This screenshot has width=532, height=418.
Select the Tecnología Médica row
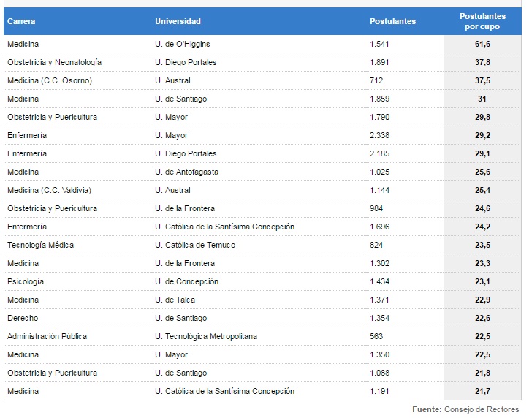tap(262, 245)
